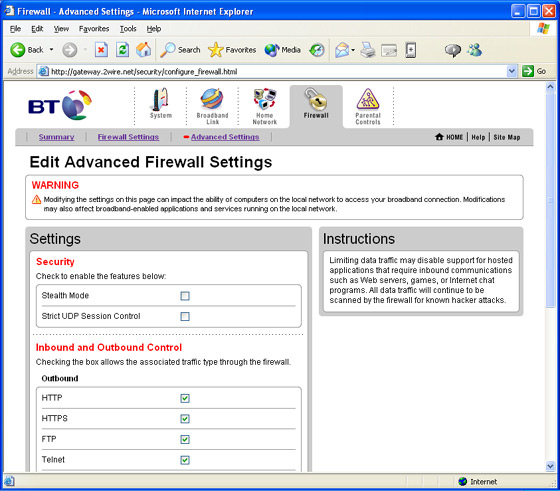The height and width of the screenshot is (491, 560).
Task: Open the Broadband Link section icon
Action: coord(212,106)
